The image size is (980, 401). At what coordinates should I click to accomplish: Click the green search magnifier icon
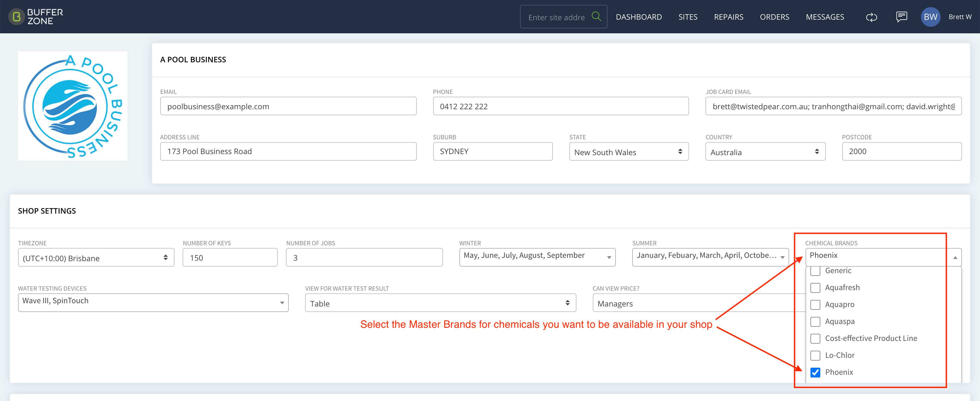[x=596, y=16]
